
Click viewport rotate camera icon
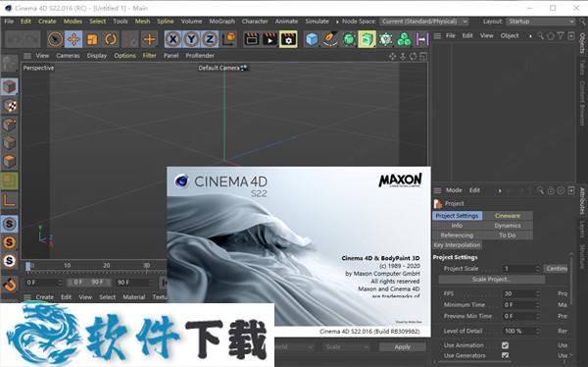[x=413, y=56]
